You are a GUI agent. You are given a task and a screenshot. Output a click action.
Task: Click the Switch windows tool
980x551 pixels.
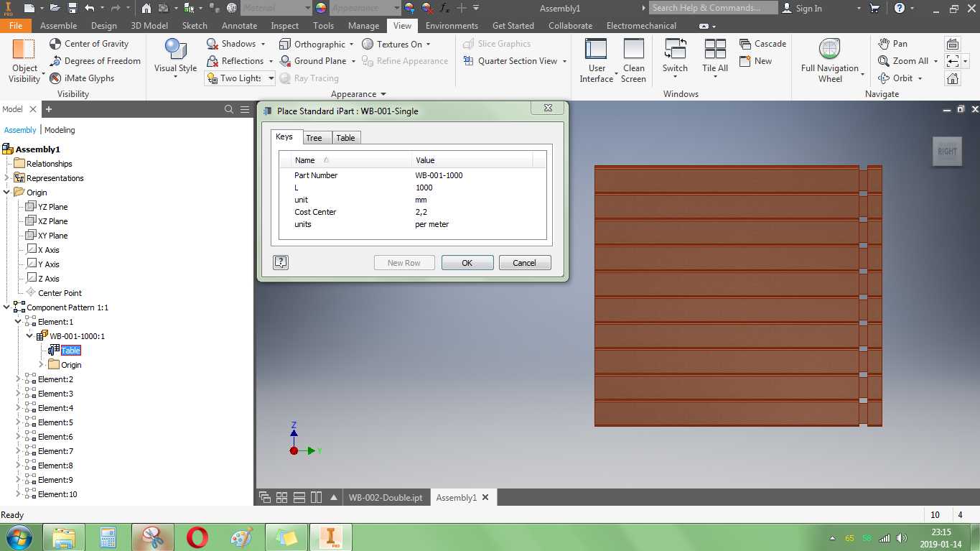[675, 59]
